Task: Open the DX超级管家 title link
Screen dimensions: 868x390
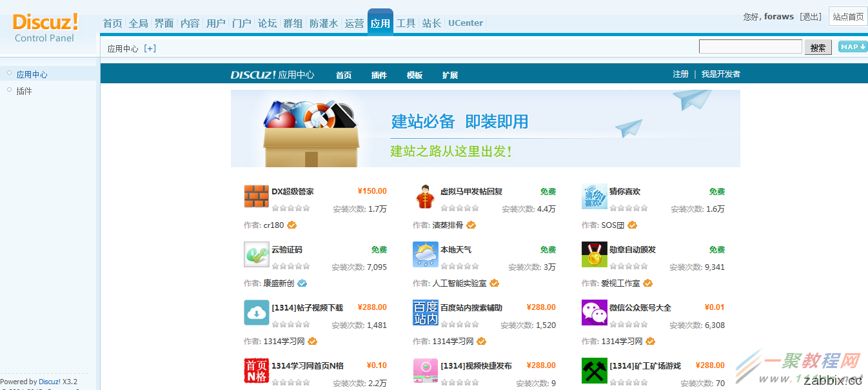Action: tap(293, 192)
